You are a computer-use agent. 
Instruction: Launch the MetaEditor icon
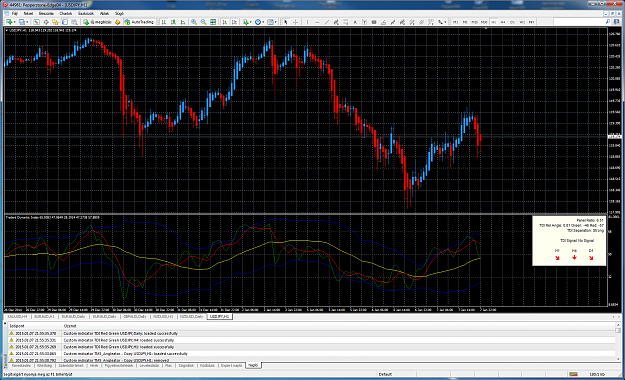[118, 22]
